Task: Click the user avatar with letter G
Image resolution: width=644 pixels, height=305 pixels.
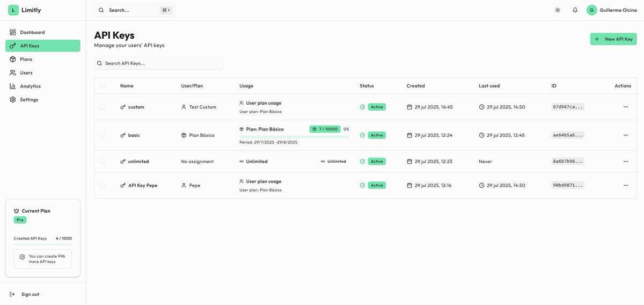Action: [x=592, y=10]
